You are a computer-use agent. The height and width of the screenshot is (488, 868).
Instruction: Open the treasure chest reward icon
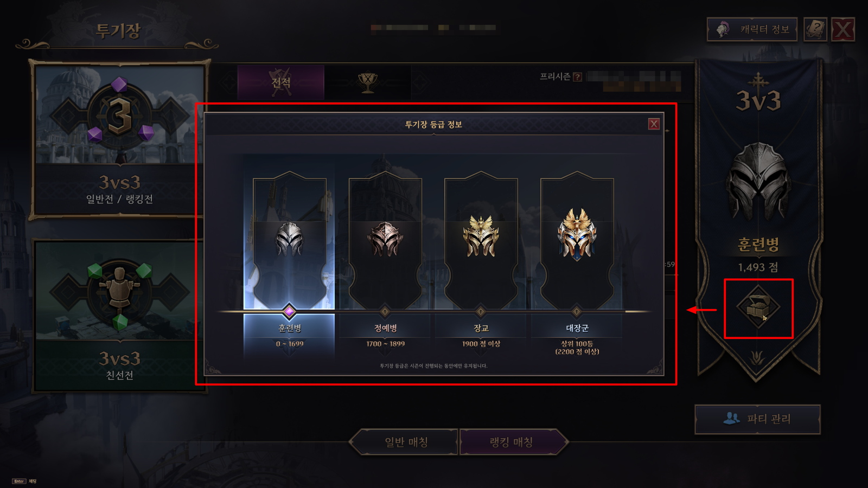point(758,307)
